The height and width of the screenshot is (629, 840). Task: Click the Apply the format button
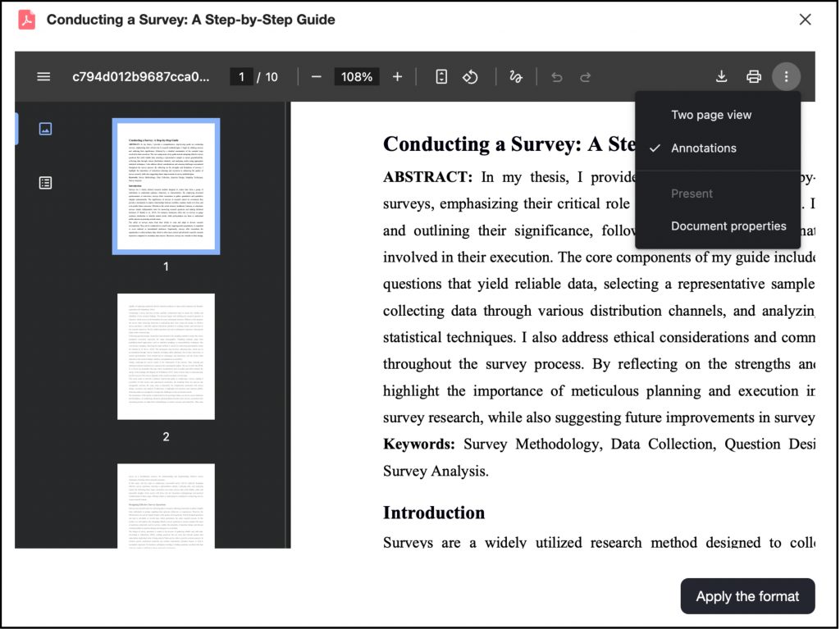coord(747,596)
